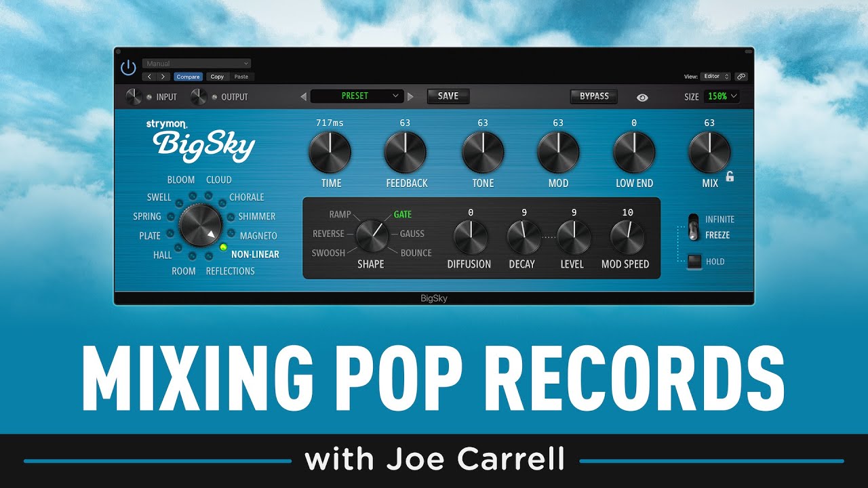
Task: Select the CLOUD reverb type
Action: (219, 180)
